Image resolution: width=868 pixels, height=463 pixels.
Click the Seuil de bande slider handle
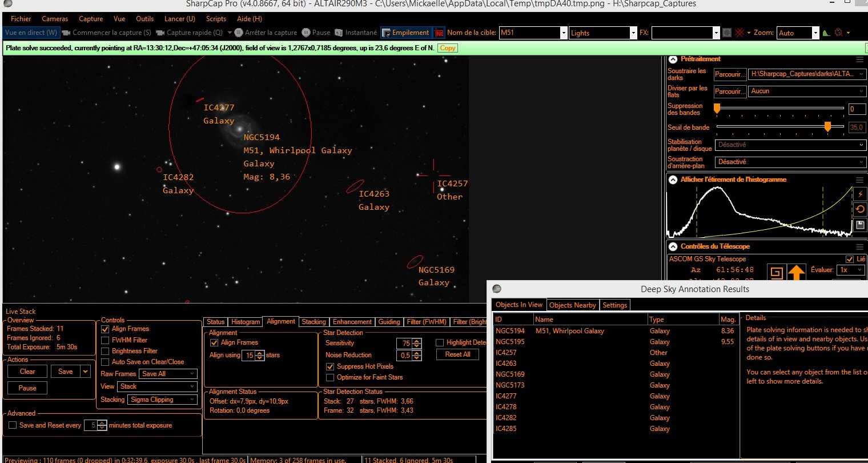[x=827, y=127]
